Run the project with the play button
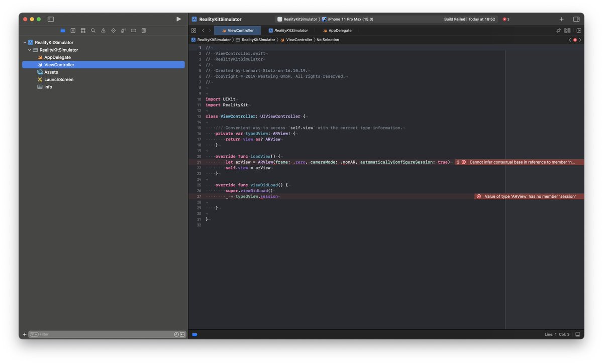603x364 pixels. (x=178, y=19)
